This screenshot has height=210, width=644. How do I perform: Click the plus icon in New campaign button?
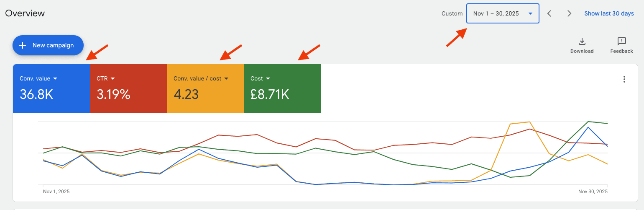click(23, 45)
